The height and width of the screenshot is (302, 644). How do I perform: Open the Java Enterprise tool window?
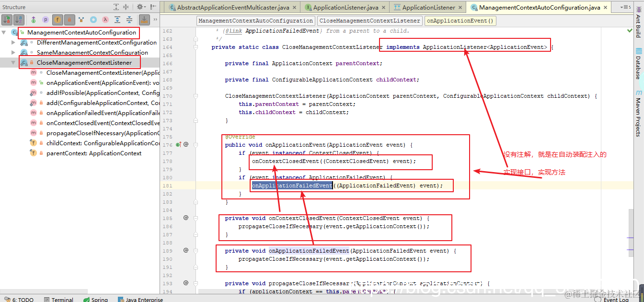pyautogui.click(x=140, y=300)
